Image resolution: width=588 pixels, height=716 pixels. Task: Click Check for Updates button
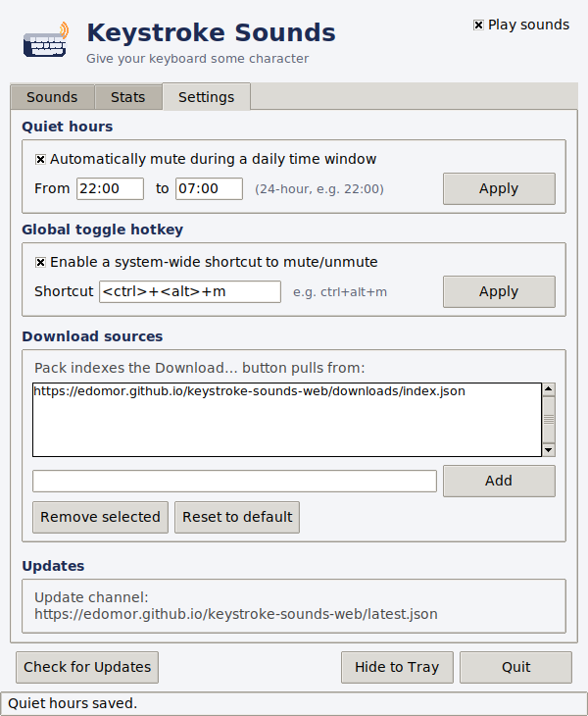coord(87,667)
